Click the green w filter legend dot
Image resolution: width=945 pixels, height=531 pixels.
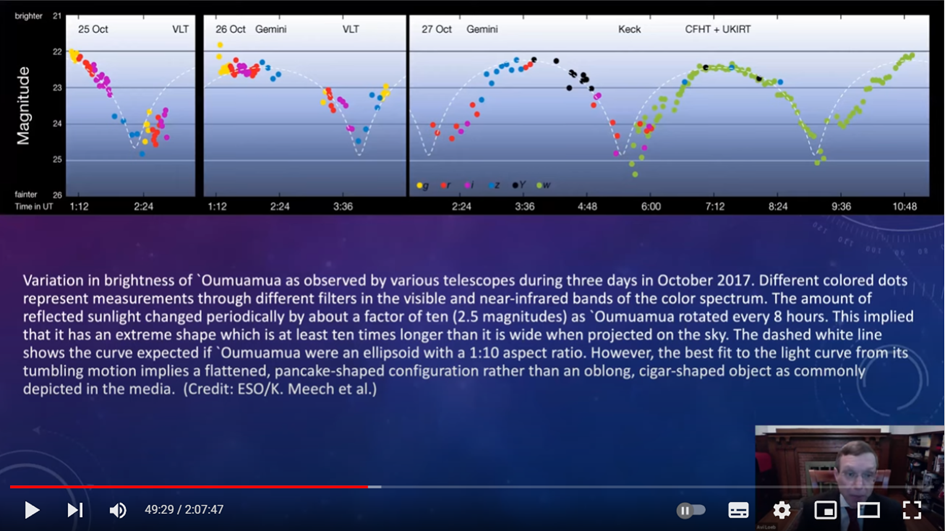539,185
